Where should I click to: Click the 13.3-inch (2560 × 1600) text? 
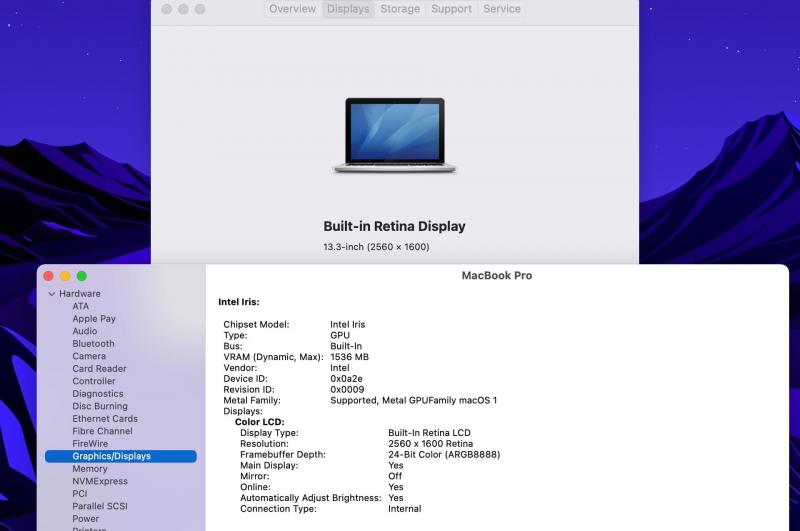376,247
